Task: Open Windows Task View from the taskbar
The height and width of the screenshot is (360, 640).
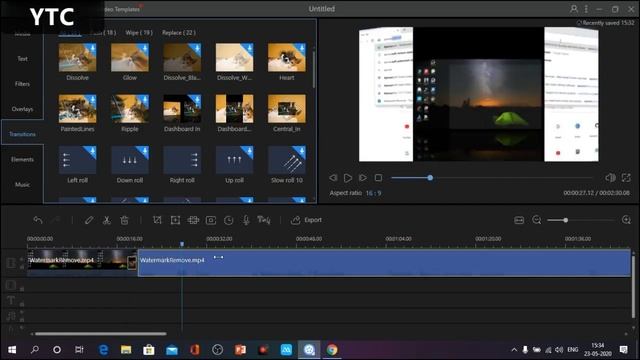Action: point(79,350)
